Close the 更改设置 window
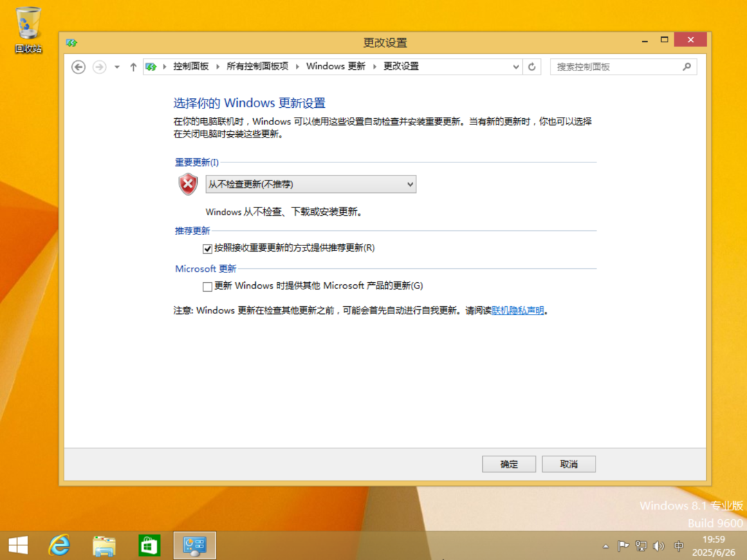 (x=690, y=40)
